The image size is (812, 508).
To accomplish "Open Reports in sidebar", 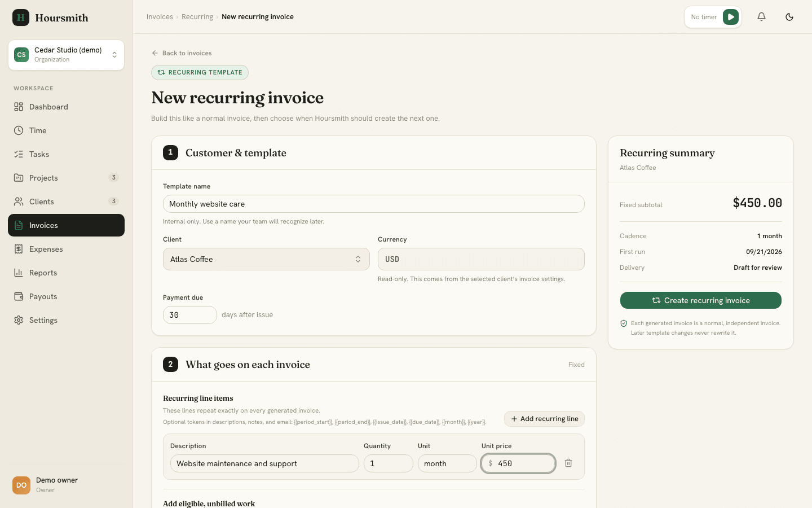I will click(66, 273).
